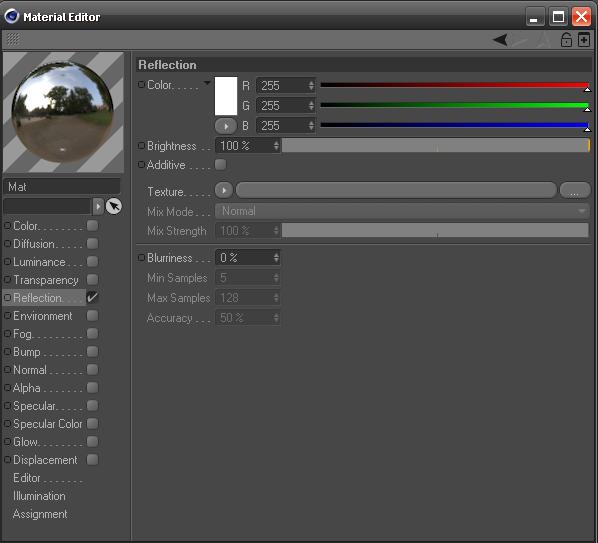Click the animation dot beside Brightness
Viewport: 598px width, 543px height.
click(141, 146)
